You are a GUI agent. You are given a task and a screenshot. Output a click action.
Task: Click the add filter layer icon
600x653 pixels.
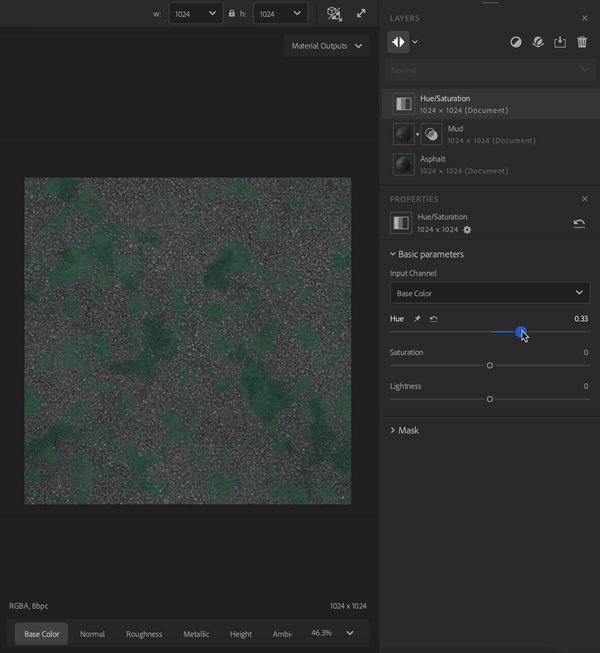[399, 42]
